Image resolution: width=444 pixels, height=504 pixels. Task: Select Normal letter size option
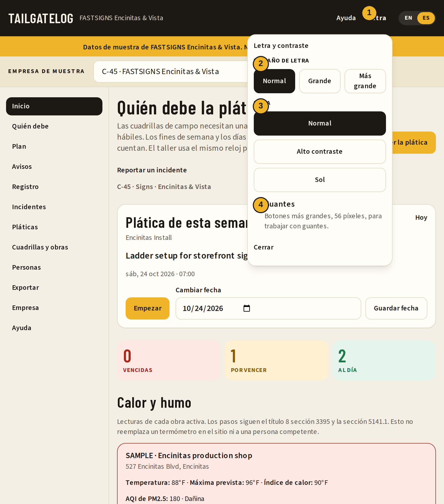coord(274,81)
